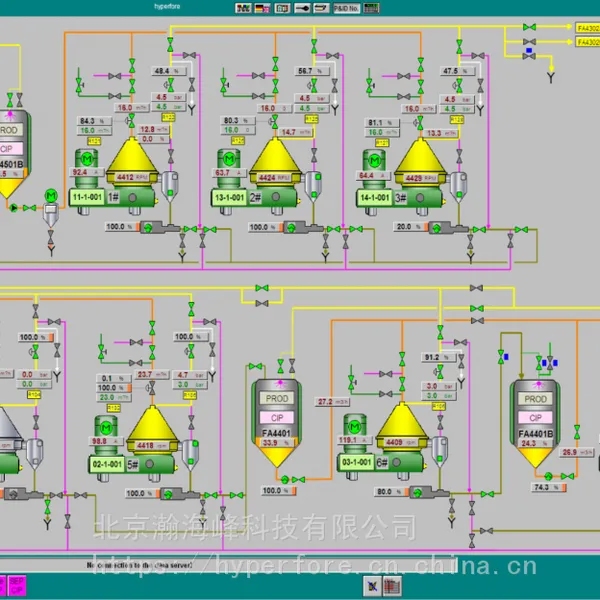
Task: Click the 74.3 % output bar under FA4401B
Action: click(549, 488)
